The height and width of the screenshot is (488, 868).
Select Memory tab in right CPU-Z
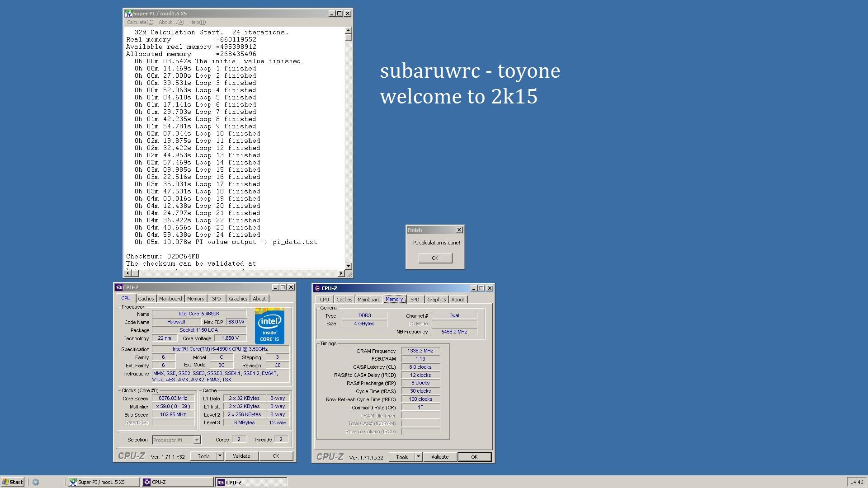[394, 299]
